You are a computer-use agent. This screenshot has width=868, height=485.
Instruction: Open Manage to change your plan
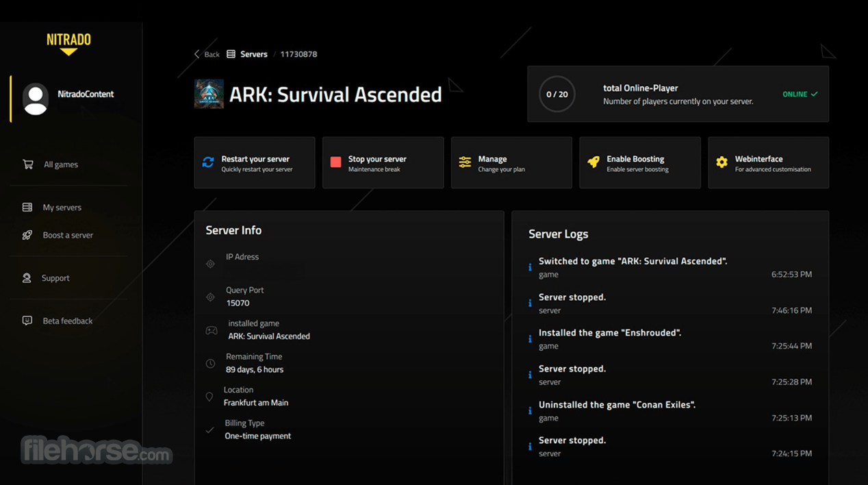coord(511,162)
